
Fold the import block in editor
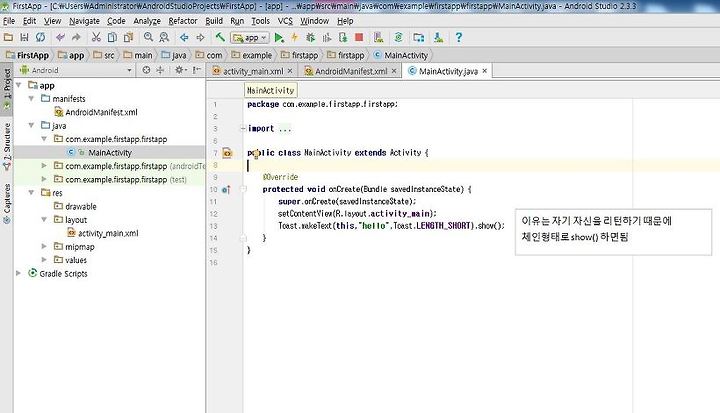tap(243, 129)
